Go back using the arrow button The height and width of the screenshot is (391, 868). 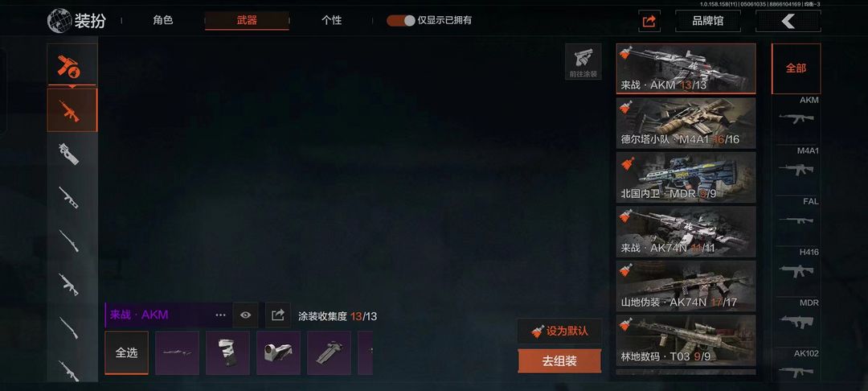(788, 21)
